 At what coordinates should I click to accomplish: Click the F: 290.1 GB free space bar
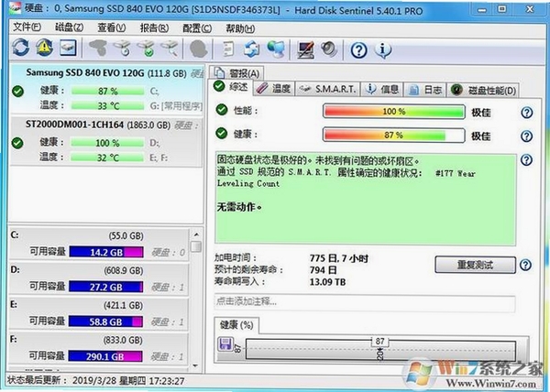(x=105, y=356)
